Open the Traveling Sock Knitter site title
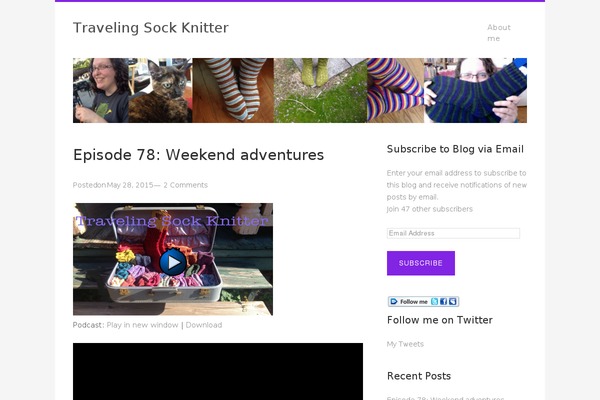The image size is (600, 400). tap(151, 28)
